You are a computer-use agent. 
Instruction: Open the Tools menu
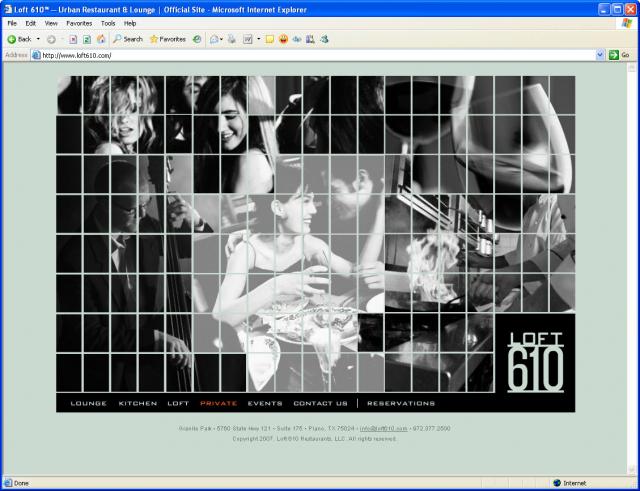point(108,23)
